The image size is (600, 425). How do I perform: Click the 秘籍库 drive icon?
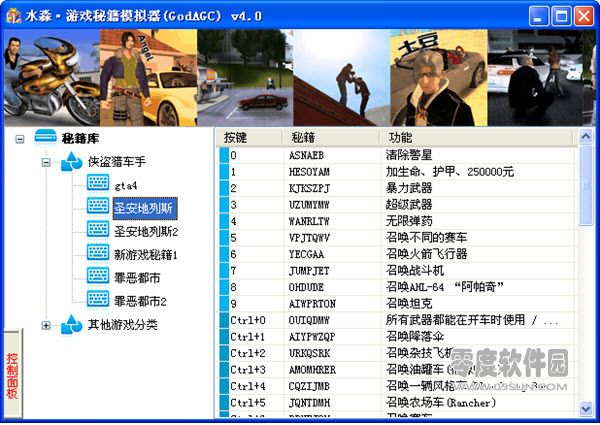[x=46, y=137]
